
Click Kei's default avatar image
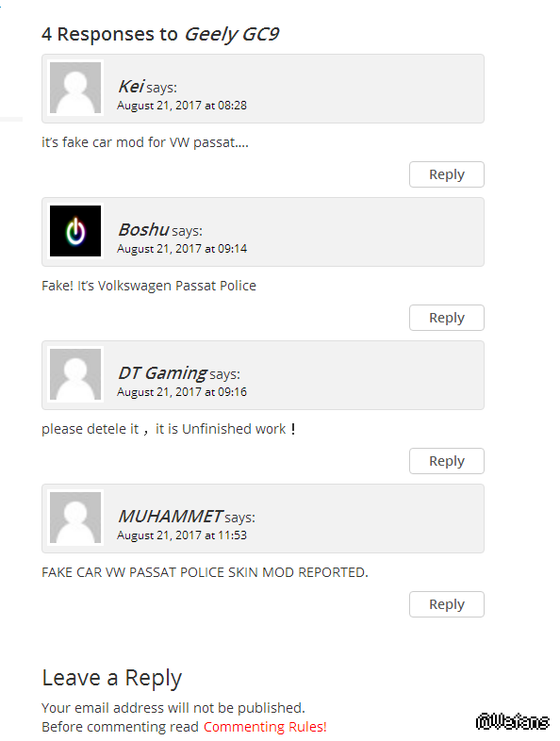pyautogui.click(x=75, y=88)
